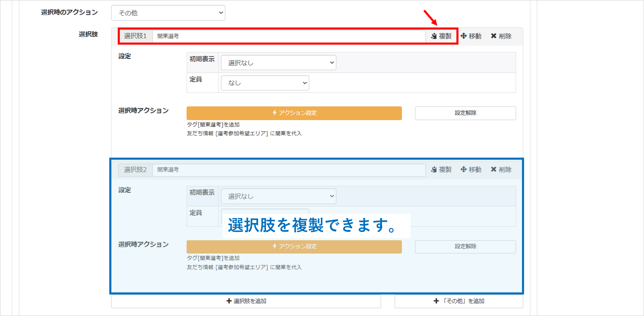Click the 削除 delete icon for 選択肢1

pos(494,36)
